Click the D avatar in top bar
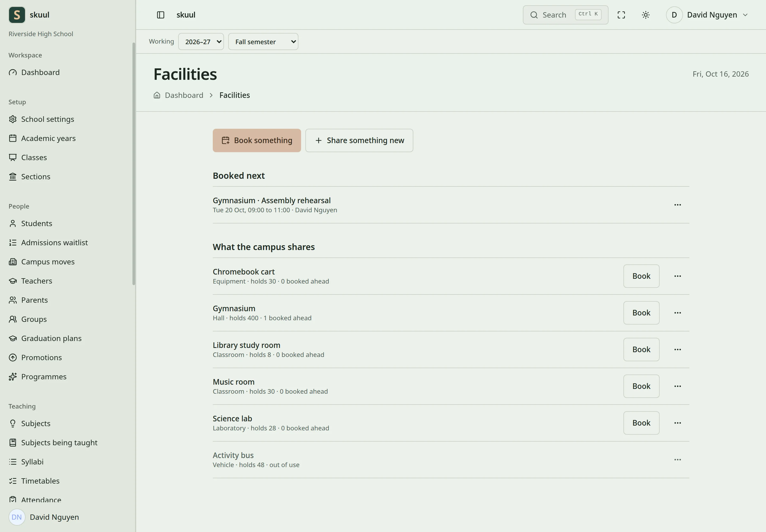766x532 pixels. pyautogui.click(x=674, y=15)
